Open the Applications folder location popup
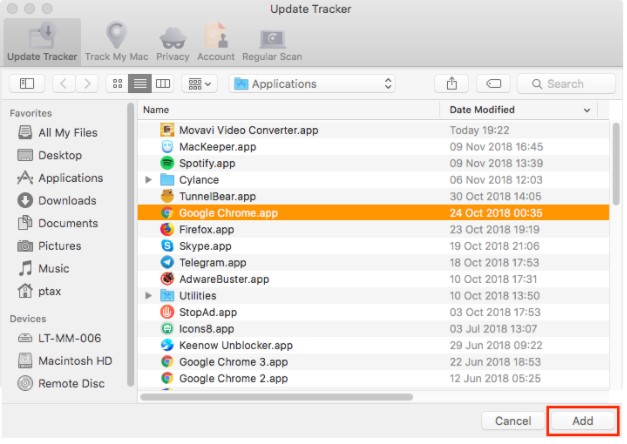This screenshot has height=444, width=627. pyautogui.click(x=312, y=84)
